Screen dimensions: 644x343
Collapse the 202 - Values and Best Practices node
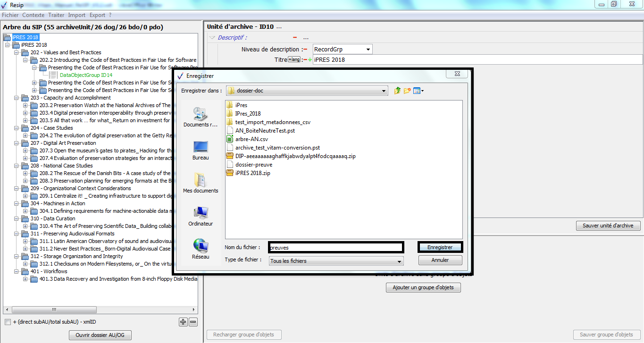click(17, 52)
